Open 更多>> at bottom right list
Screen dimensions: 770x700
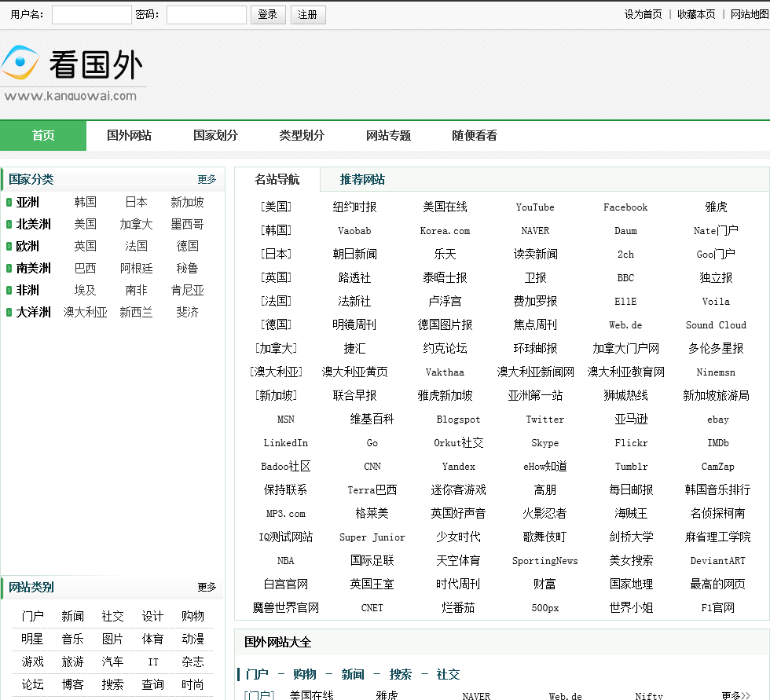741,695
